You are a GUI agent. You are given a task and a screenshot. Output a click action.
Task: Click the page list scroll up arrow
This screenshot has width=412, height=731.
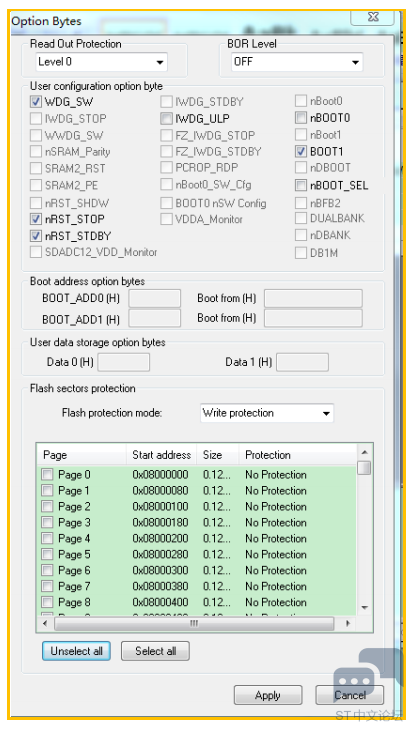coord(365,452)
